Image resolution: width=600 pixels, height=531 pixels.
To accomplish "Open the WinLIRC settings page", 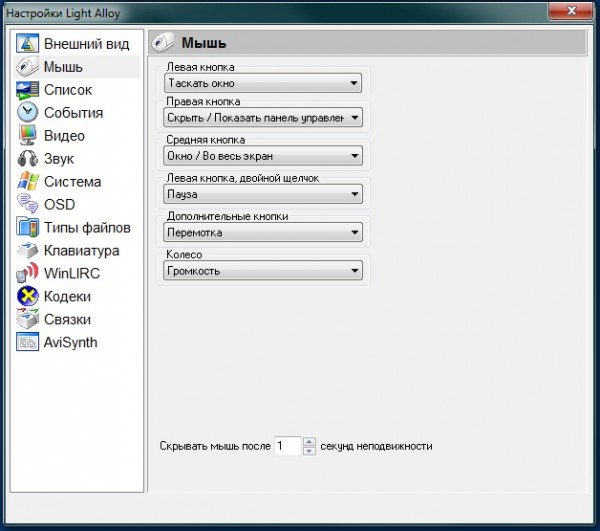I will [x=77, y=274].
